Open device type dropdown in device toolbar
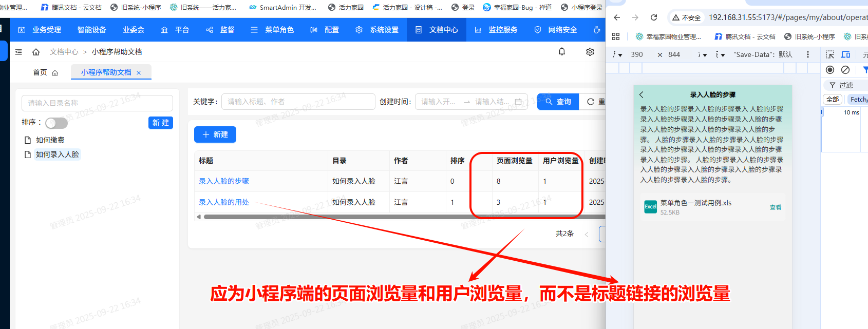The image size is (868, 329). coord(617,54)
